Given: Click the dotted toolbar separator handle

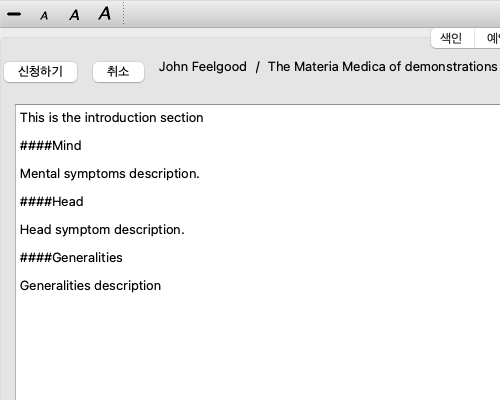Looking at the screenshot, I should 123,13.
